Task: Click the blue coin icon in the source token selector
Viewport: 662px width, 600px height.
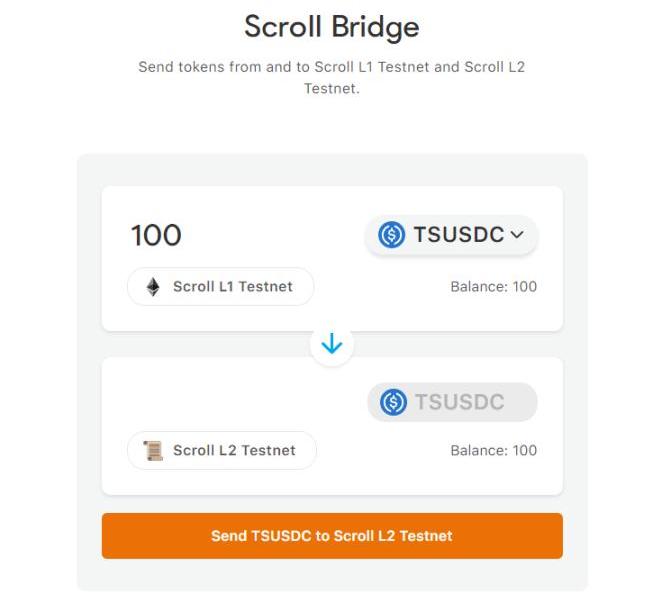Action: 392,236
